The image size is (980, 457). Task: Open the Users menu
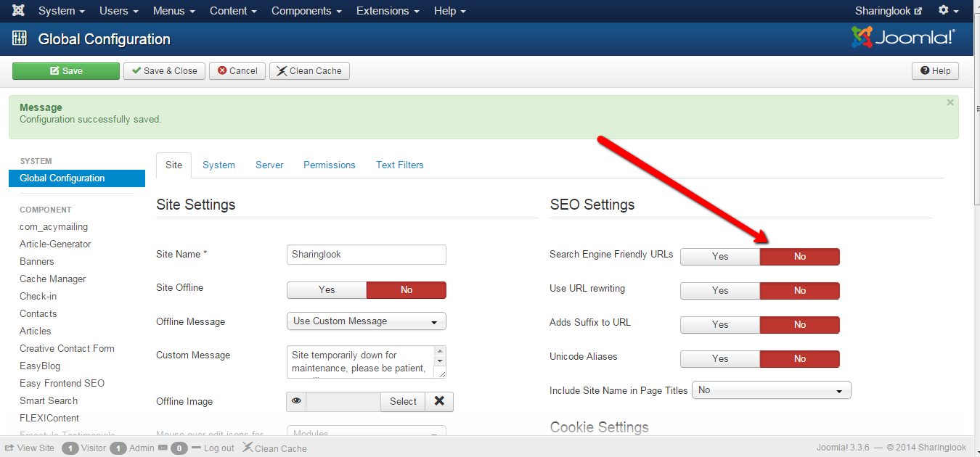119,11
